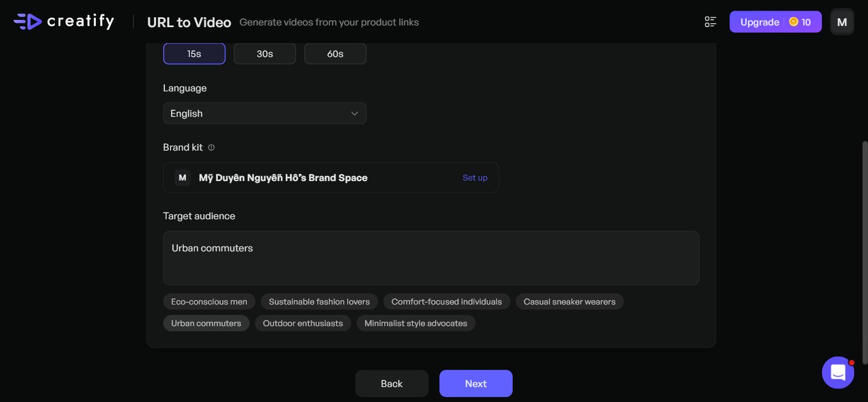This screenshot has height=402, width=868.
Task: Click the Language label
Action: [x=185, y=88]
